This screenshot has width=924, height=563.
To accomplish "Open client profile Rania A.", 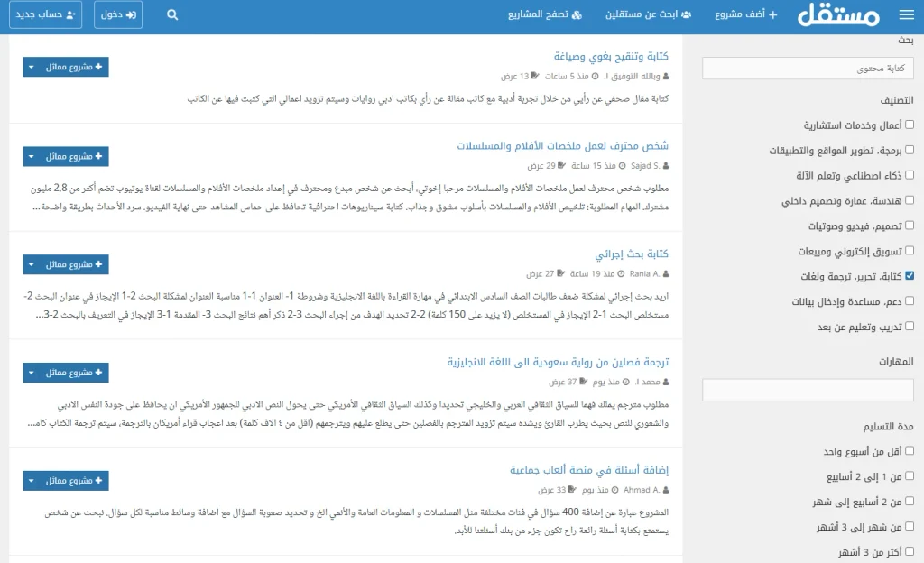I will 644,274.
